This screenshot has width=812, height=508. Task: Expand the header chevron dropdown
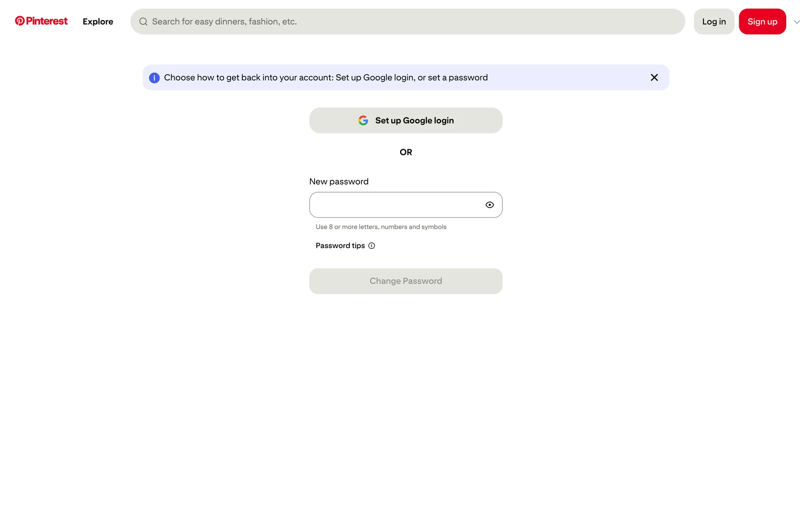pyautogui.click(x=797, y=22)
